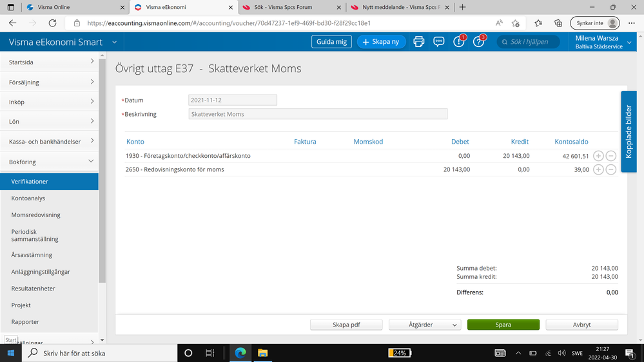Image resolution: width=644 pixels, height=362 pixels.
Task: Open the chat message icon
Action: click(x=438, y=41)
